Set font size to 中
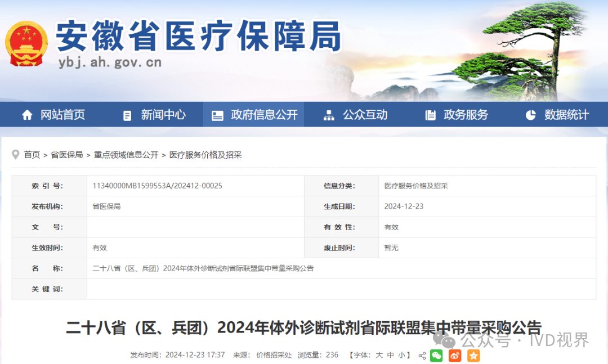Screen dimensions: 608x364 tap(390, 356)
